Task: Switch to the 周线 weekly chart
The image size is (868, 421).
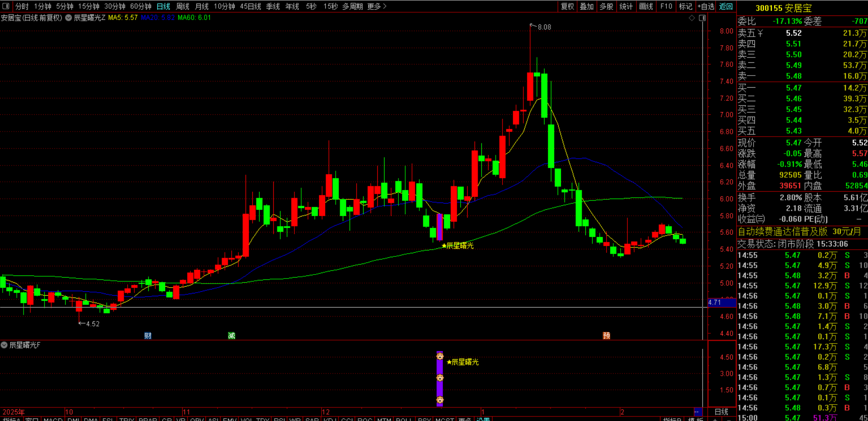Action: [x=183, y=6]
